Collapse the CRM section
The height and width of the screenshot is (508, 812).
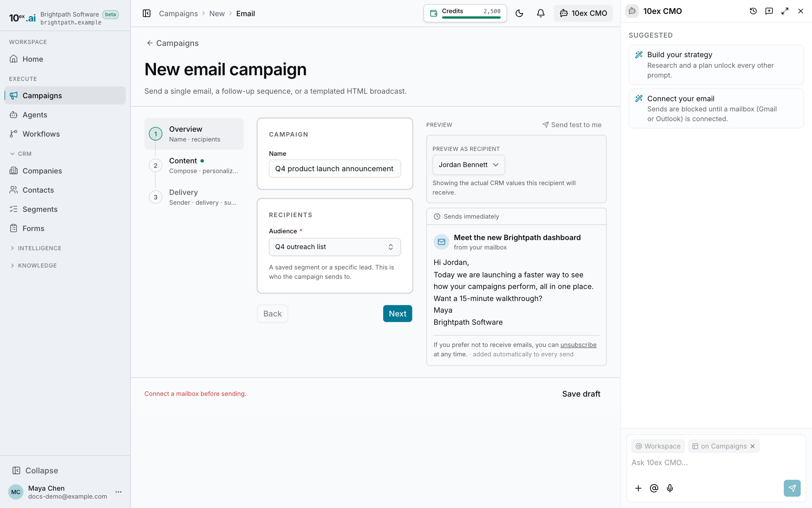pyautogui.click(x=21, y=154)
